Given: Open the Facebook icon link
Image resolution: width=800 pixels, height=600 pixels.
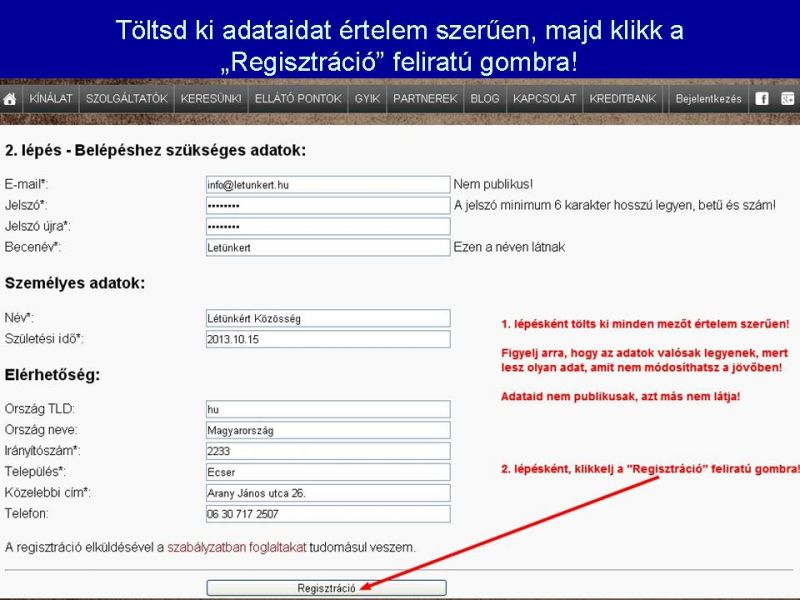Looking at the screenshot, I should (x=762, y=98).
